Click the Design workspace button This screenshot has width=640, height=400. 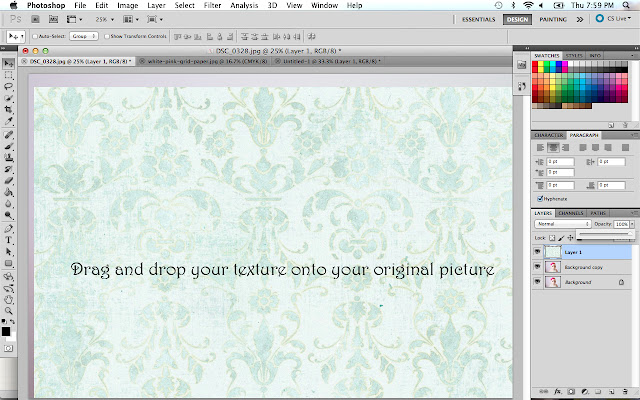click(517, 19)
